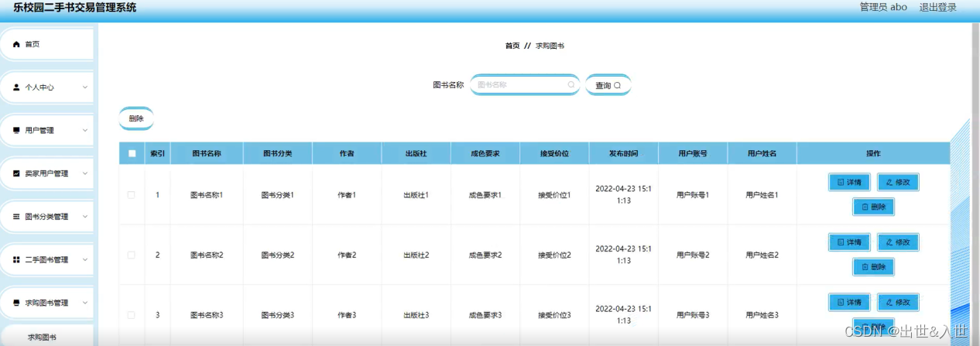Check the checkbox for row 图书名称2
This screenshot has height=346, width=980.
pos(132,255)
